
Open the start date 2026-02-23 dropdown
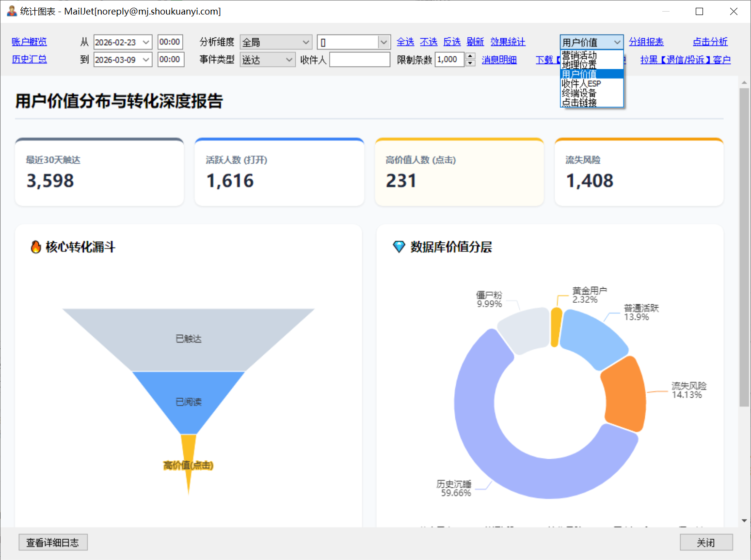146,43
